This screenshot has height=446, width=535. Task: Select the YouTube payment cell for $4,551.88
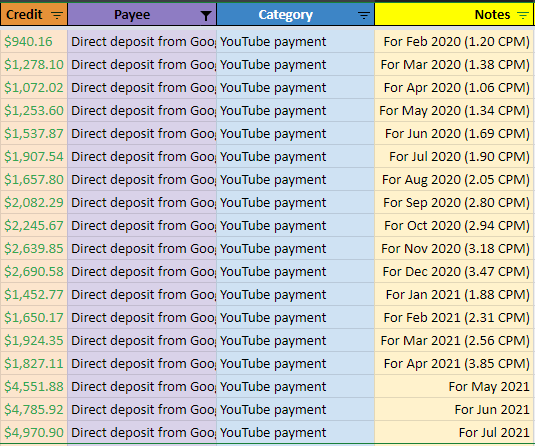tap(295, 386)
